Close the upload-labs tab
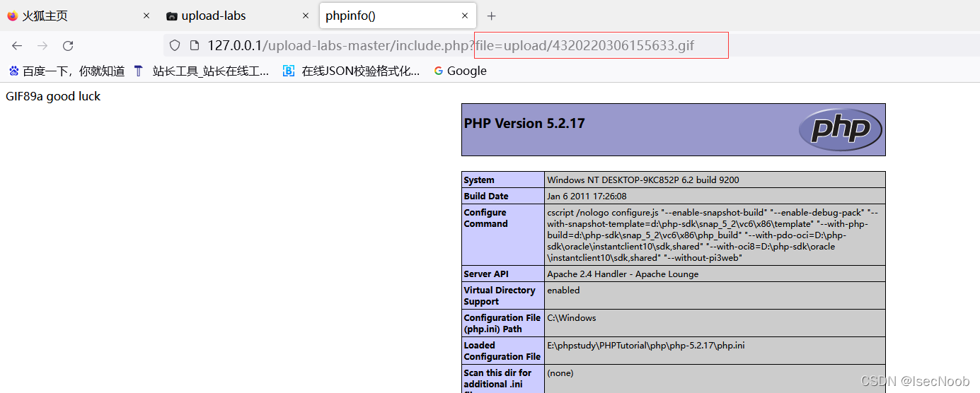 [306, 16]
